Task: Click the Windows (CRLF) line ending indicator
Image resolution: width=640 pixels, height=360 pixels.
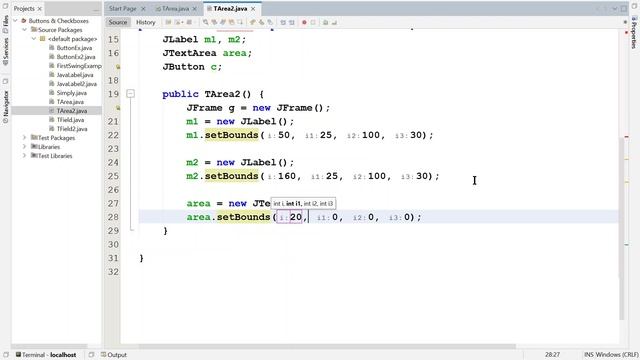Action: [x=617, y=355]
